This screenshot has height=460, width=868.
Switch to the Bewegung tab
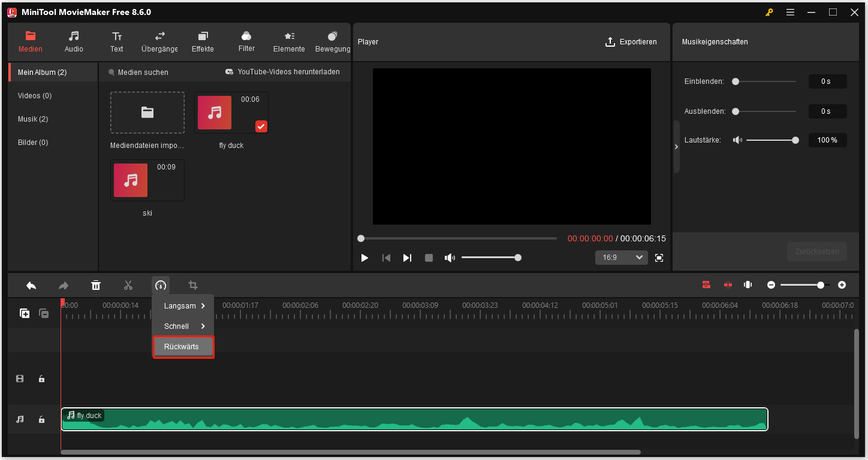pos(333,42)
